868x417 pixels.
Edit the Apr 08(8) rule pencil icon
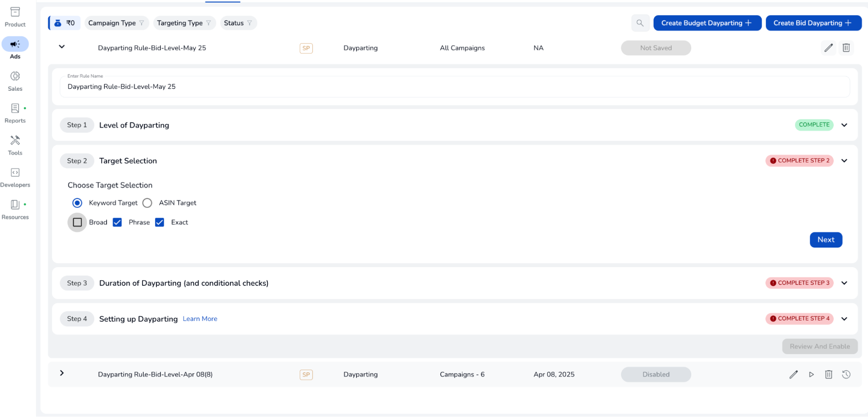click(x=793, y=374)
